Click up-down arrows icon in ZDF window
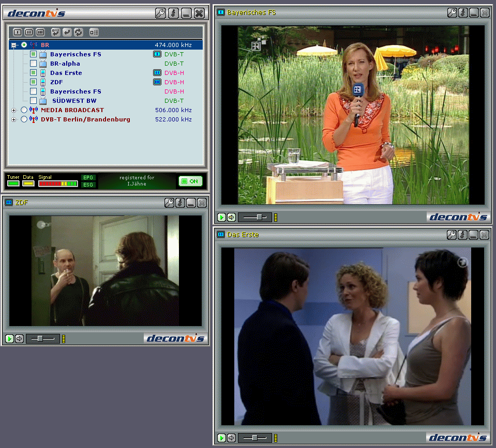The image size is (496, 448). (x=180, y=203)
